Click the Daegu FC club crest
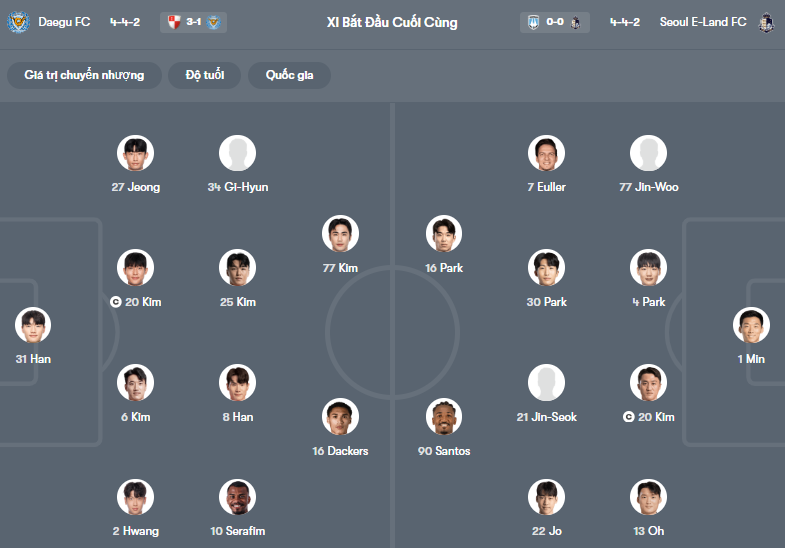Viewport: 785px width, 548px height. (x=19, y=21)
